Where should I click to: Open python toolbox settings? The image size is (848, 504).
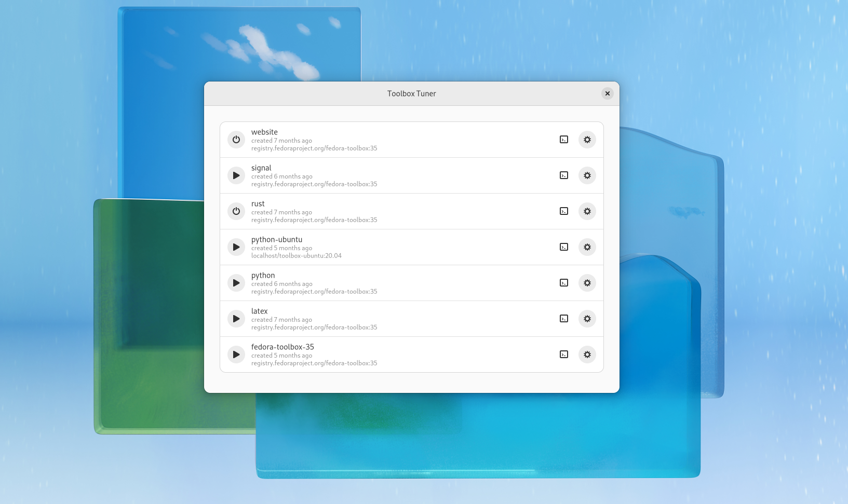[x=587, y=283]
